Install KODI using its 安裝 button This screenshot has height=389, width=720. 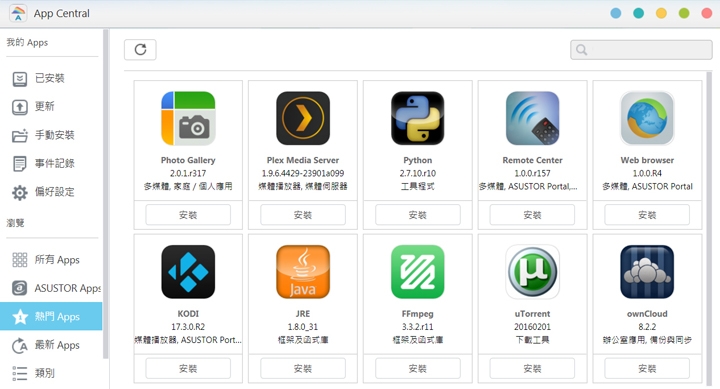click(x=188, y=368)
